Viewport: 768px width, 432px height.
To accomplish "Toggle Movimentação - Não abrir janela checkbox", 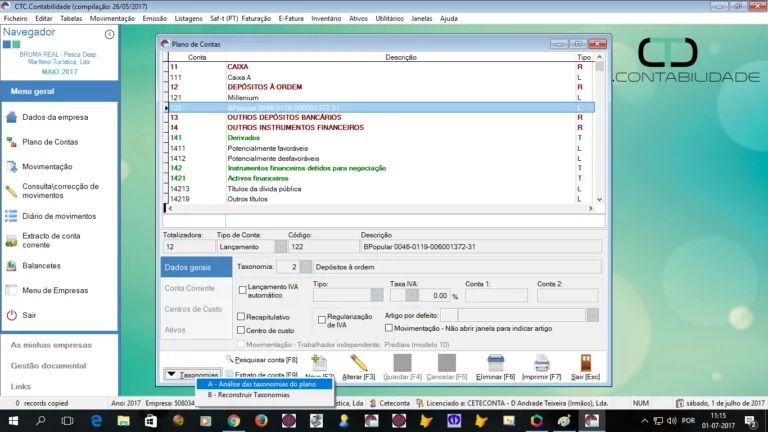I will 389,328.
